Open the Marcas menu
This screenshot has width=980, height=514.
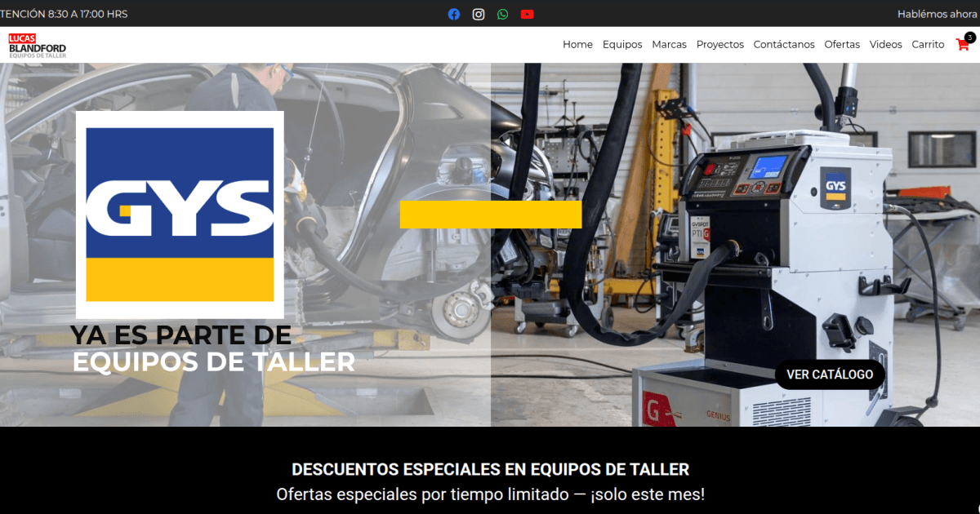pyautogui.click(x=669, y=45)
